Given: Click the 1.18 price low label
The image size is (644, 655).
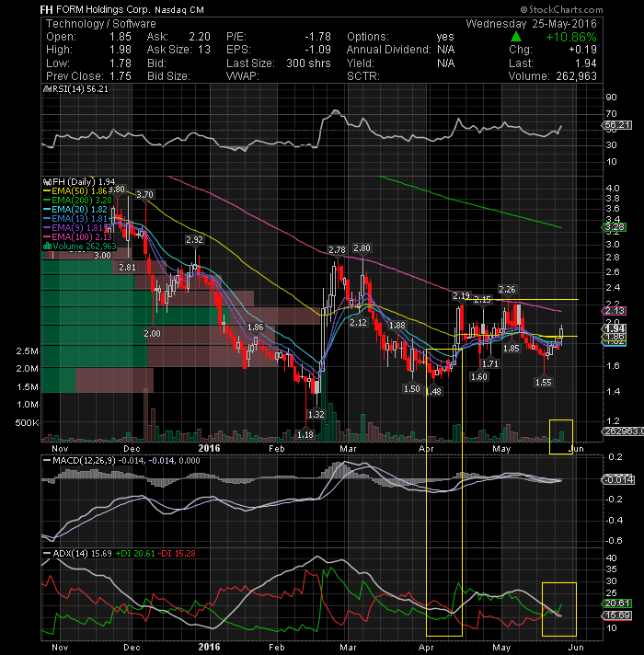Looking at the screenshot, I should [305, 435].
